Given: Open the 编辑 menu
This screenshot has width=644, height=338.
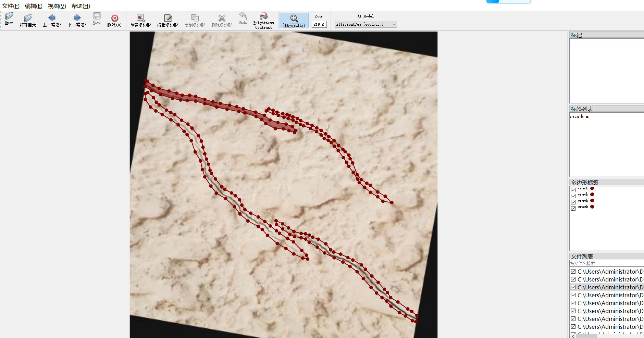Looking at the screenshot, I should [x=34, y=6].
